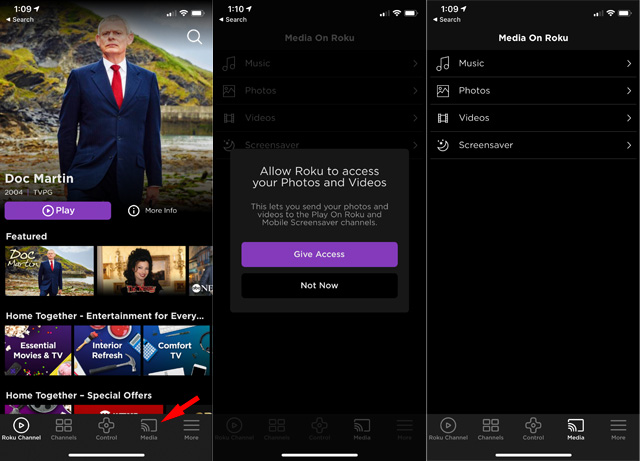Screen dimensions: 640x461
Task: Tap the battery status icon on the right screen
Action: (x=625, y=13)
